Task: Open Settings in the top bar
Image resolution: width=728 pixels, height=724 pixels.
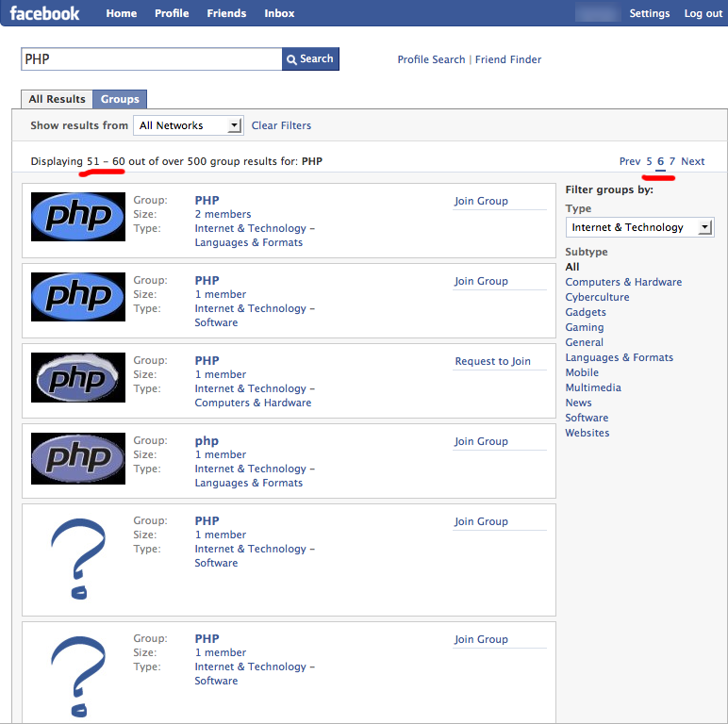Action: point(650,13)
